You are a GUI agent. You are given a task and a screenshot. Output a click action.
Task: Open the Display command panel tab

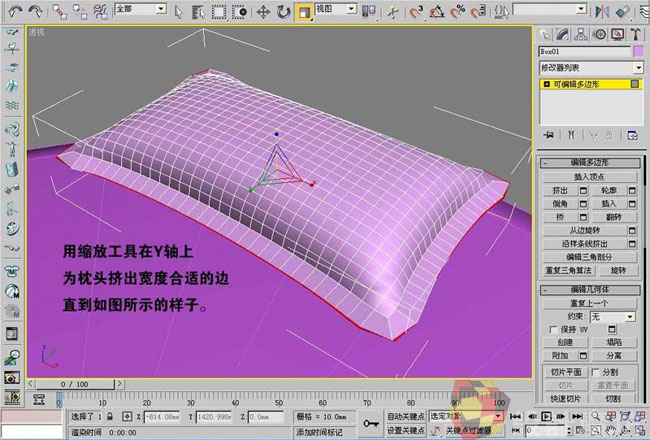(618, 34)
